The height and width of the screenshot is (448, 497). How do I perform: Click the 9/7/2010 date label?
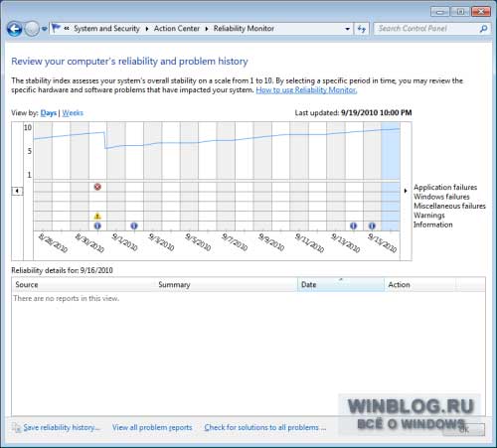[x=235, y=242]
